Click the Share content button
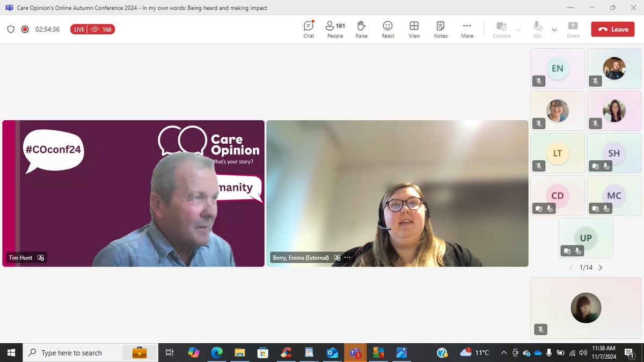 (573, 29)
